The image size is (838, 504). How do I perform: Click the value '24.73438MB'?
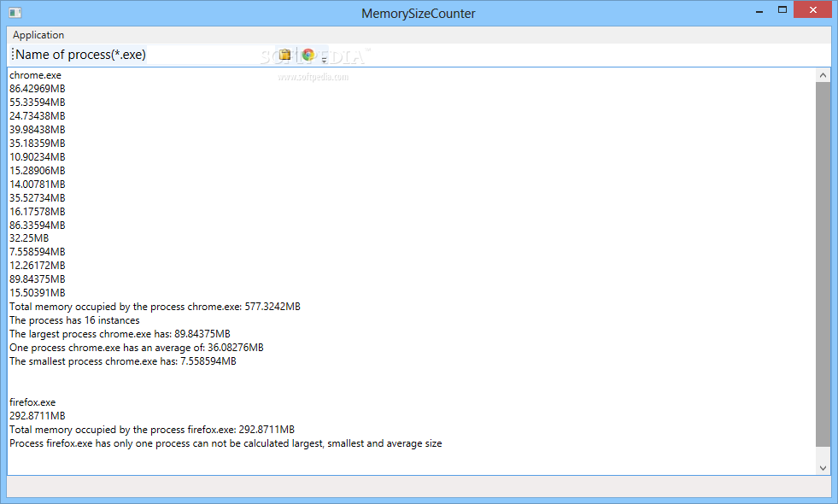pyautogui.click(x=38, y=116)
